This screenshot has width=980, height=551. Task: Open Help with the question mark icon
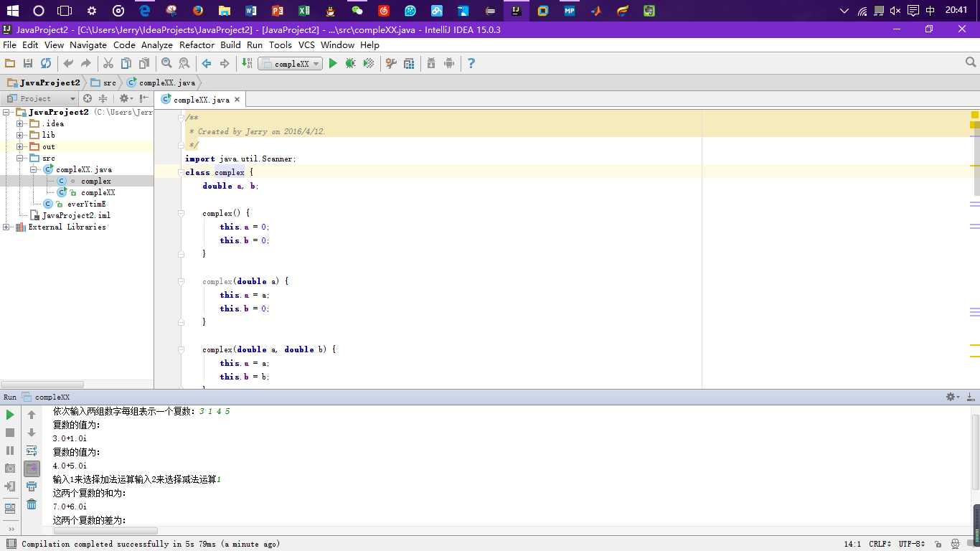tap(471, 63)
